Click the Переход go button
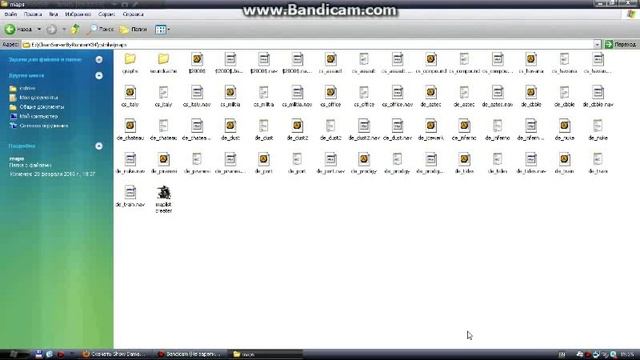Image resolution: width=640 pixels, height=360 pixels. pyautogui.click(x=620, y=44)
